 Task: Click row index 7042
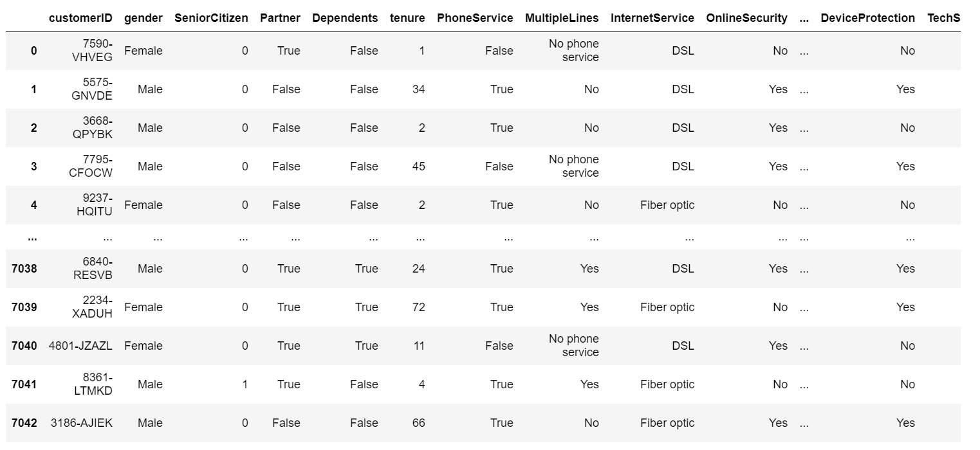tap(24, 423)
